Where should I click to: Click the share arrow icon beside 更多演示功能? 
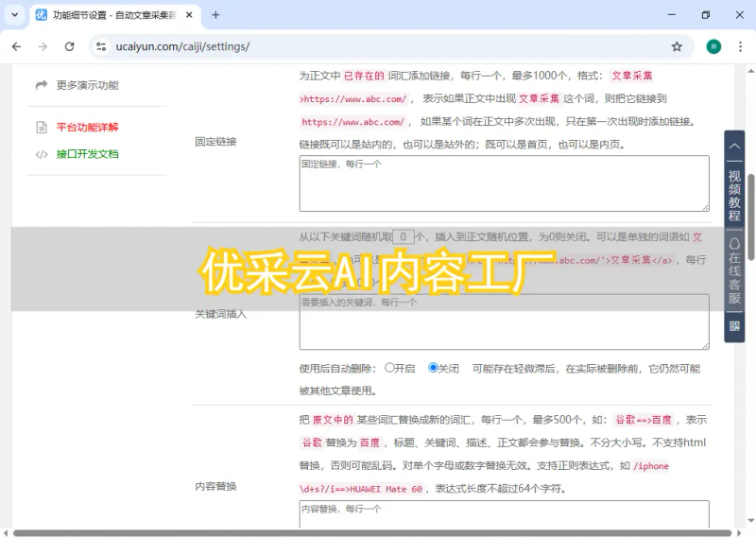[x=42, y=85]
